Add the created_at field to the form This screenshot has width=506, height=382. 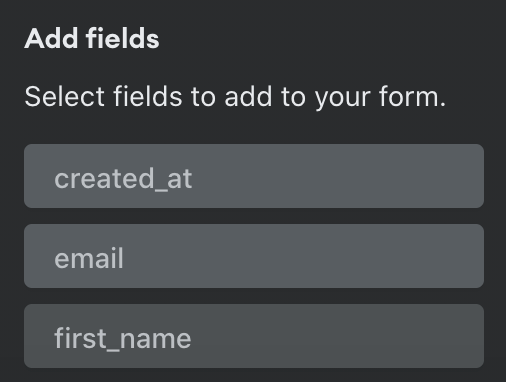point(254,176)
